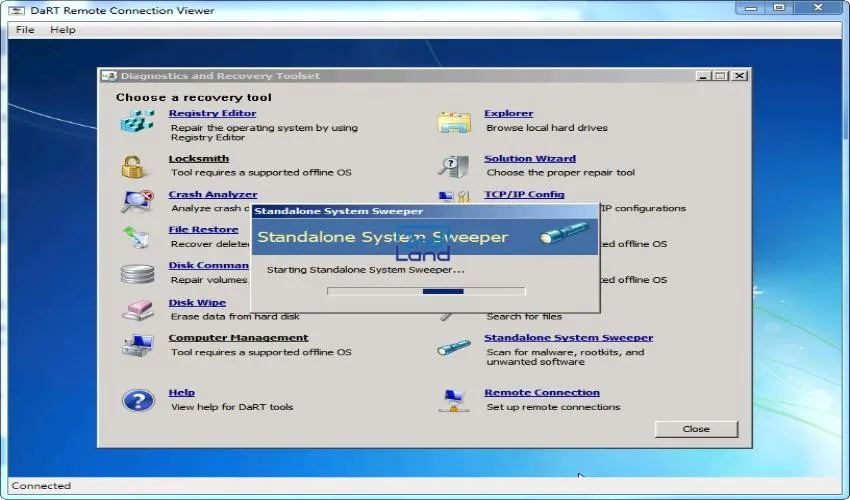The width and height of the screenshot is (850, 500).
Task: Click the 'Starting Standalone System Sweeper...' text
Action: pos(365,270)
